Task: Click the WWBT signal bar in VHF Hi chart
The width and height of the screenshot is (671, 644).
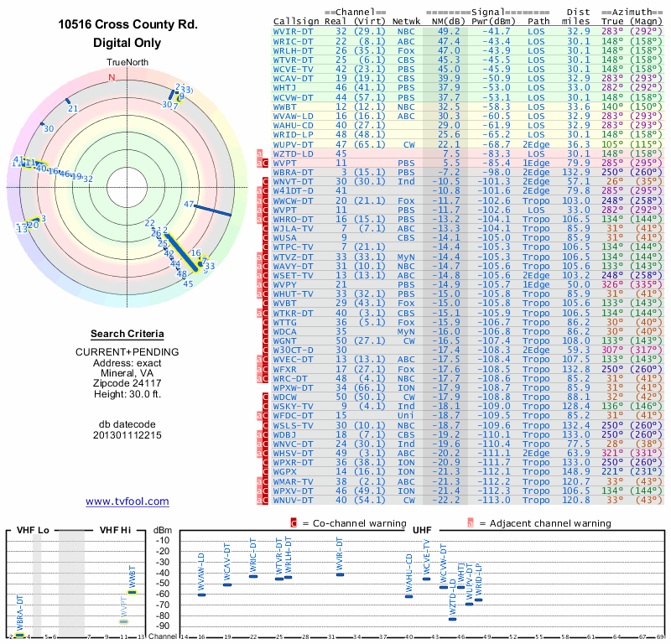Action: click(132, 593)
